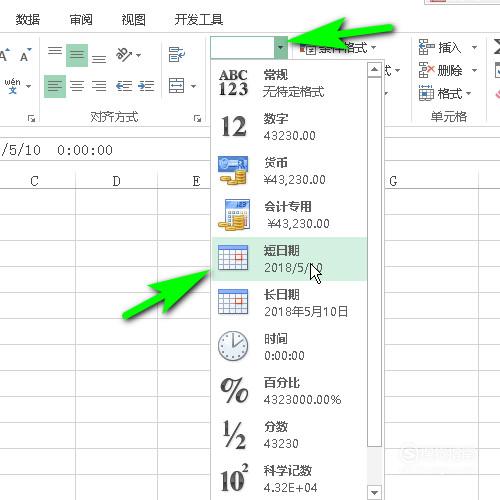500x500 pixels.
Task: Choose 时间 time format
Action: (289, 347)
